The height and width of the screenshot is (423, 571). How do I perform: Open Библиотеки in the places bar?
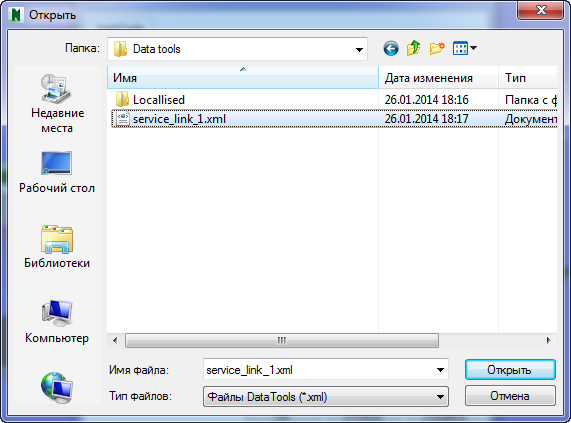click(x=57, y=247)
